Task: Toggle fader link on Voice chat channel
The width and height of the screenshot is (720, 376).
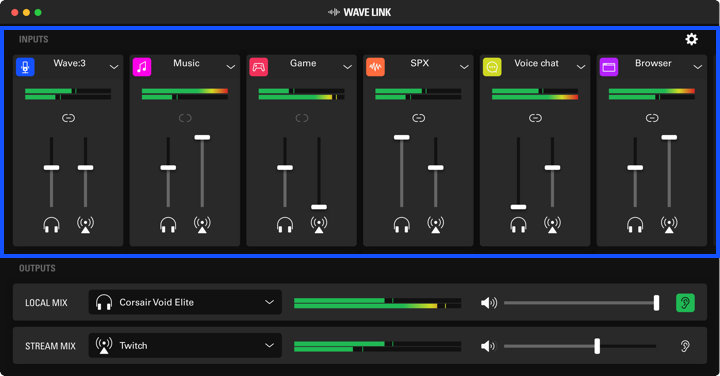Action: 535,118
